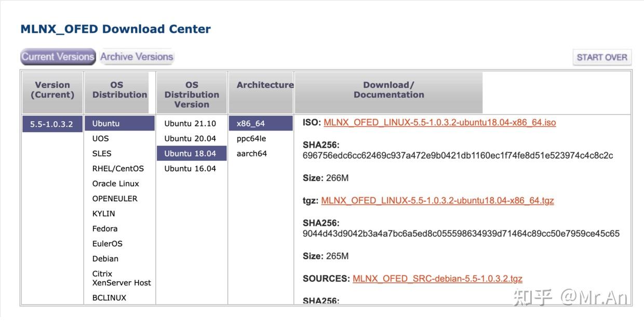This screenshot has width=644, height=323.
Task: Select OPENEULER in the distribution list
Action: 115,199
